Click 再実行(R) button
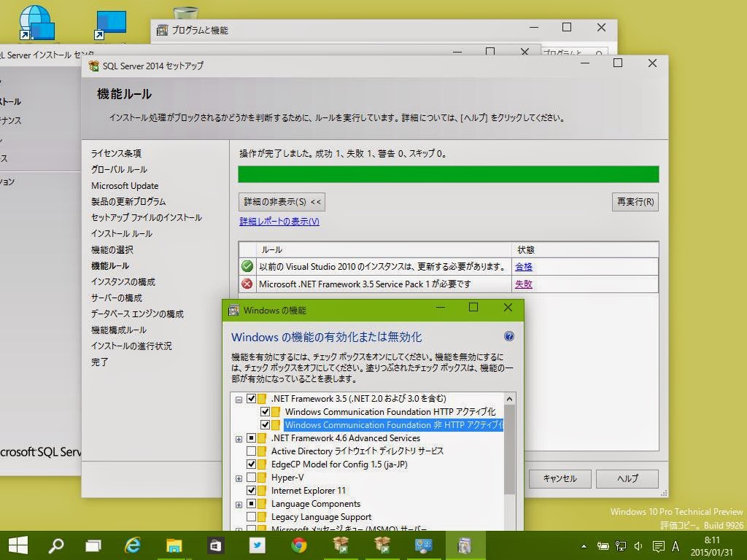Image resolution: width=747 pixels, height=560 pixels. [635, 202]
